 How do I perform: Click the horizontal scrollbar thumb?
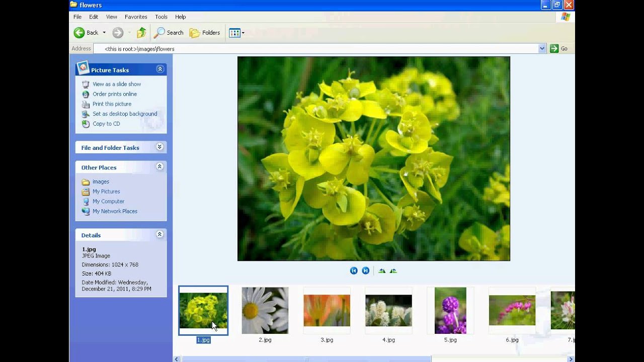[306, 359]
